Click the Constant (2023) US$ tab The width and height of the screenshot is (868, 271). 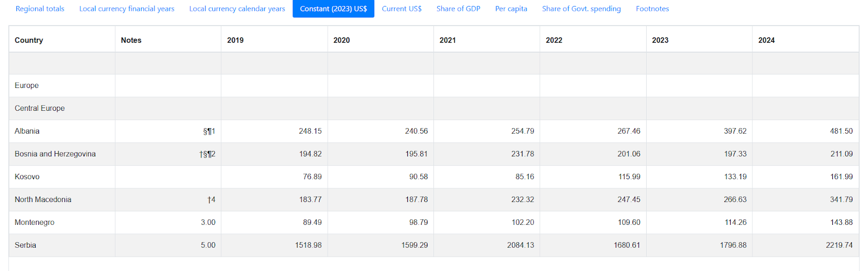pos(333,9)
